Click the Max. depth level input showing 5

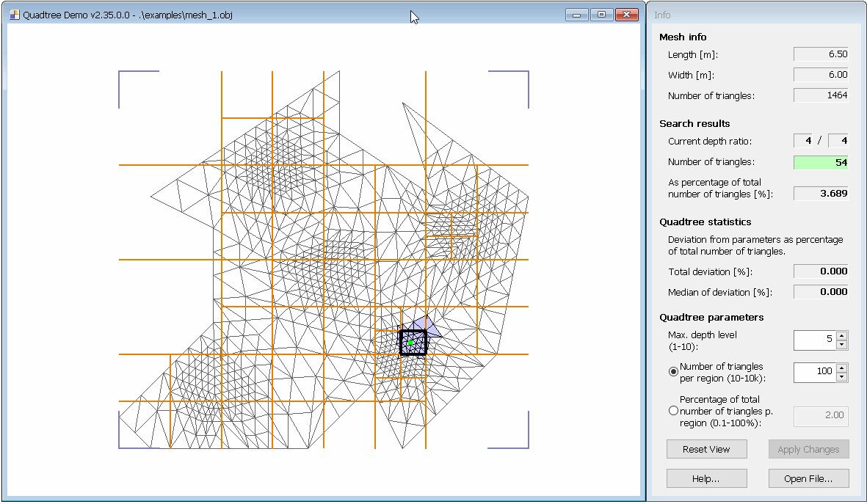click(815, 340)
